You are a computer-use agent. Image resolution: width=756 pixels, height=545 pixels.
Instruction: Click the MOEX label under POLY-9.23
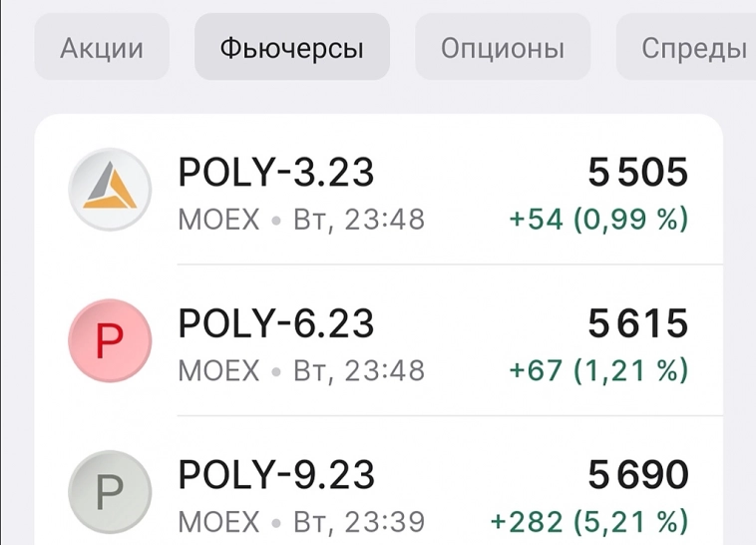(218, 520)
